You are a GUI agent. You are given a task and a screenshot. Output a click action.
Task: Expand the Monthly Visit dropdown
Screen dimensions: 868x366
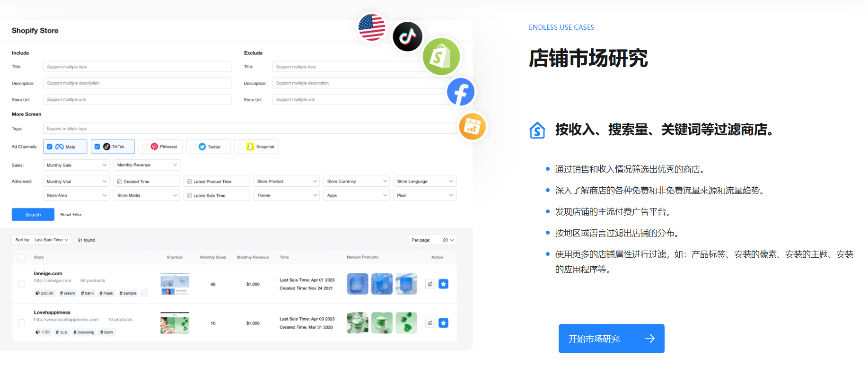tap(77, 182)
